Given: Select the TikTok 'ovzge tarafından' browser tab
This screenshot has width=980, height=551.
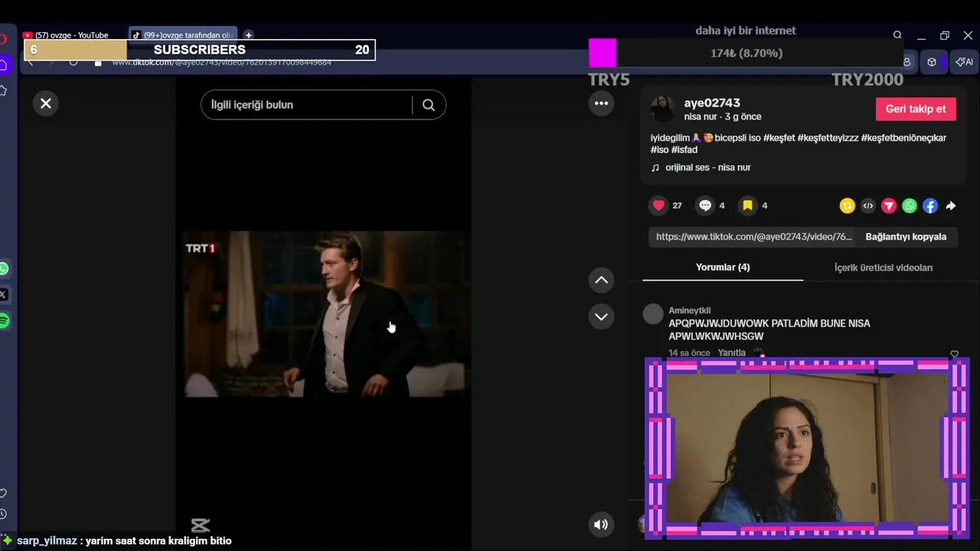Looking at the screenshot, I should click(x=182, y=35).
